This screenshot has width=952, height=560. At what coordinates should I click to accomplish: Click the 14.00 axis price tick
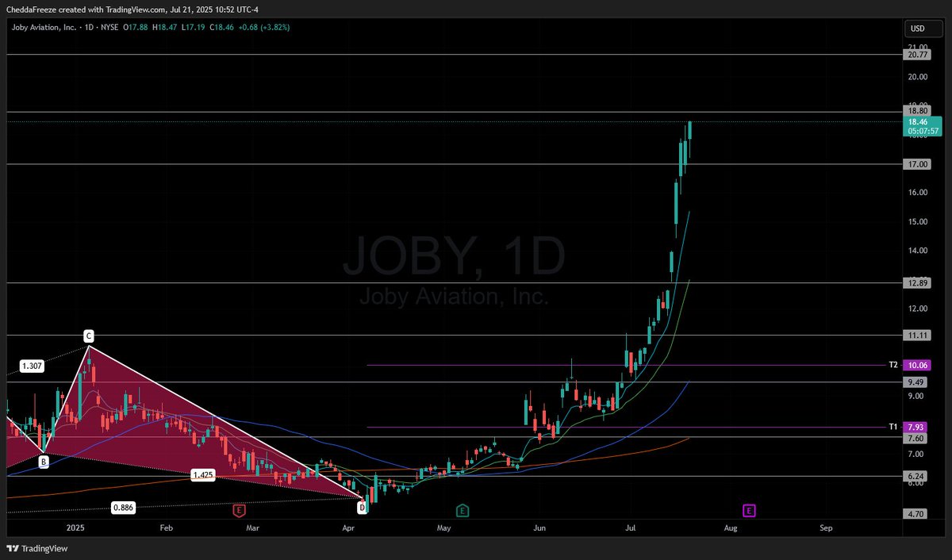tap(918, 251)
